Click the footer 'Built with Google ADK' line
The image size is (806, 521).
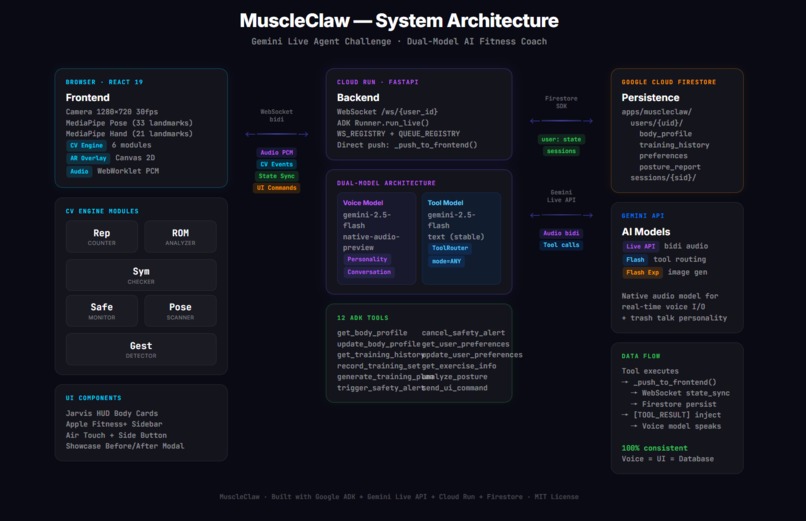399,497
